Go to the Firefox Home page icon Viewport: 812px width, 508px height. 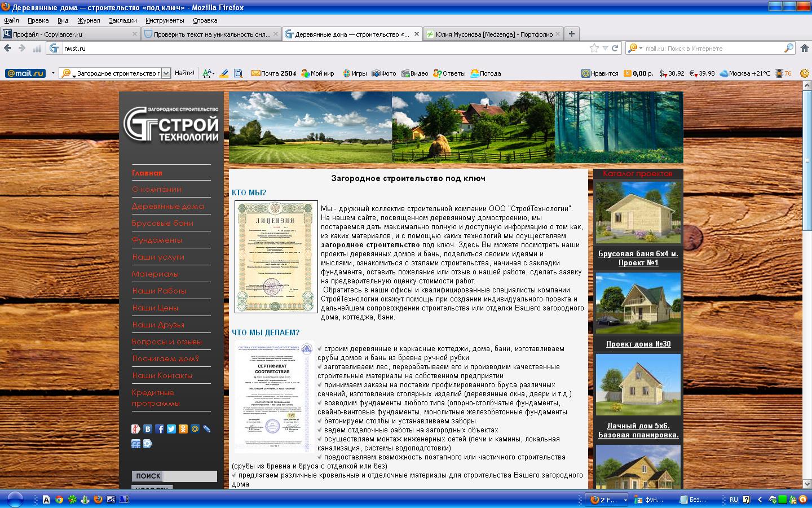[x=805, y=49]
